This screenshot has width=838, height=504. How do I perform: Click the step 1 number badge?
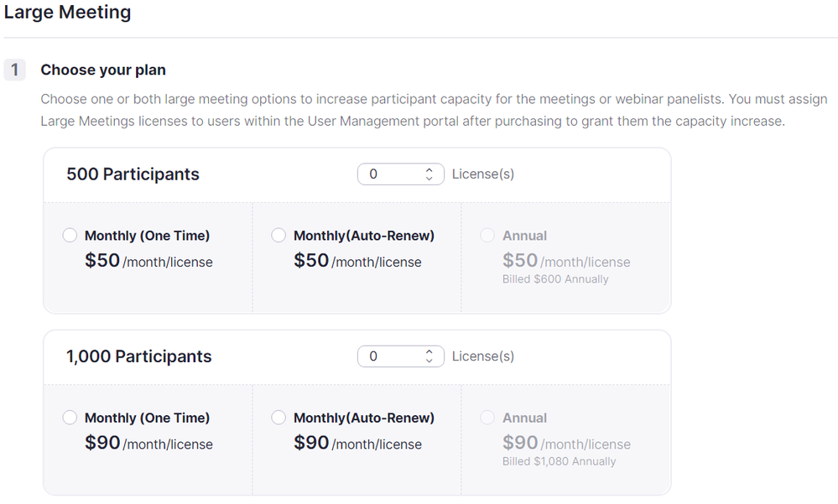[x=15, y=70]
